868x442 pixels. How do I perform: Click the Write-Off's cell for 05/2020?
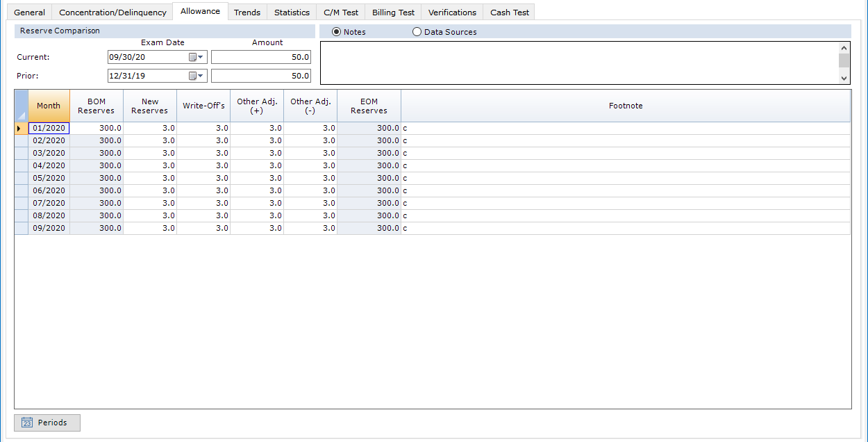pyautogui.click(x=203, y=178)
